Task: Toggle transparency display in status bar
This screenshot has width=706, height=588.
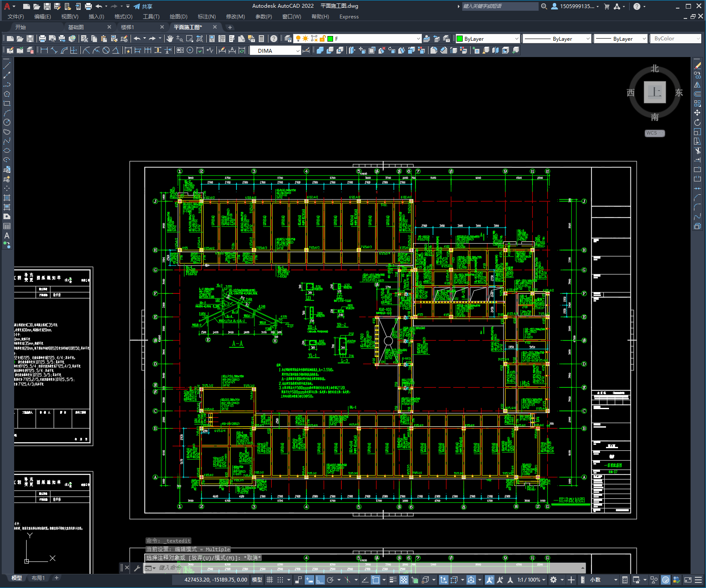Action: 404,580
